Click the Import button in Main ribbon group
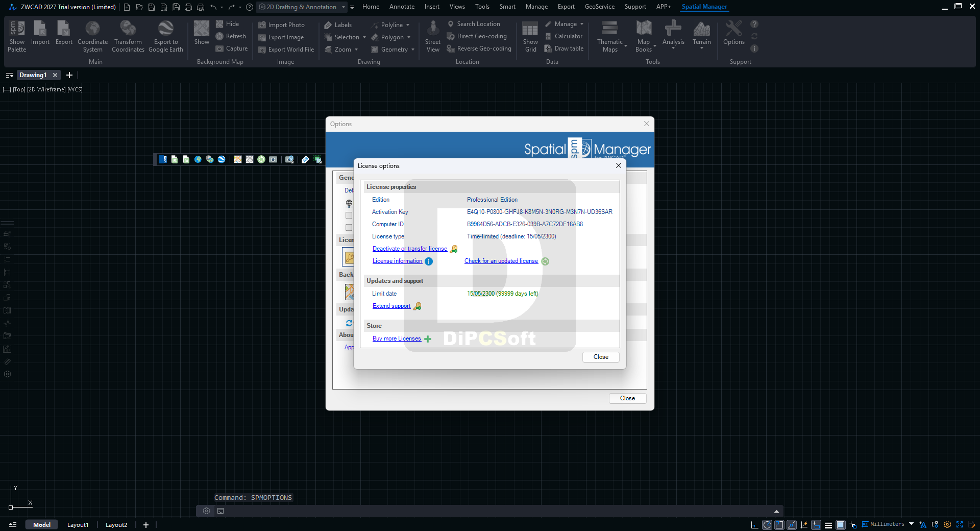The image size is (980, 531). click(40, 33)
